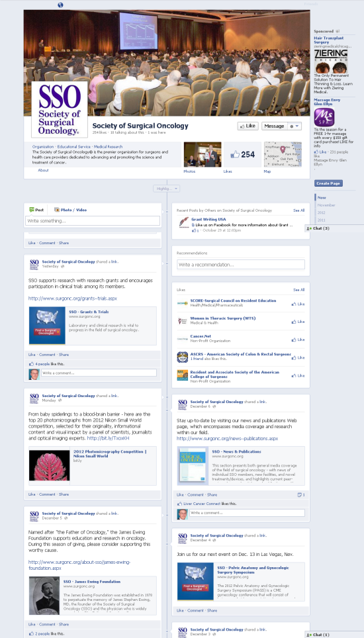
Task: Click comment count icon on December 6 post
Action: point(301,495)
